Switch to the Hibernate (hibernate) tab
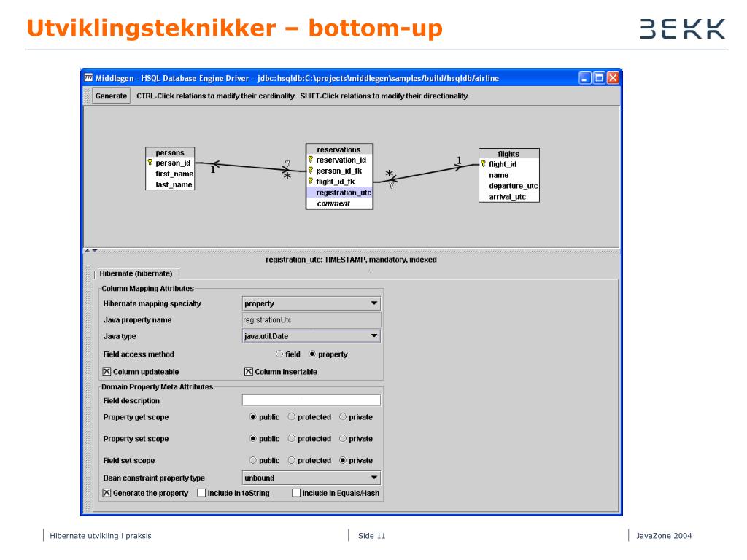This screenshot has width=747, height=560. click(x=136, y=273)
